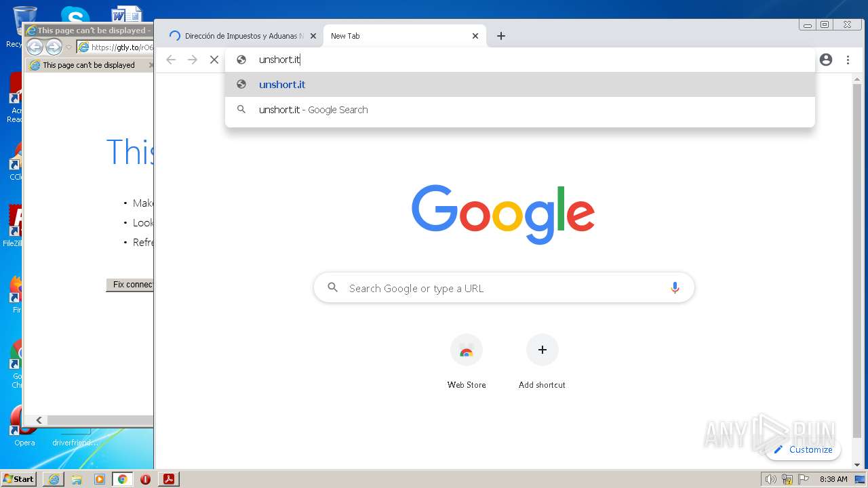Open volume control in system tray

tap(770, 479)
